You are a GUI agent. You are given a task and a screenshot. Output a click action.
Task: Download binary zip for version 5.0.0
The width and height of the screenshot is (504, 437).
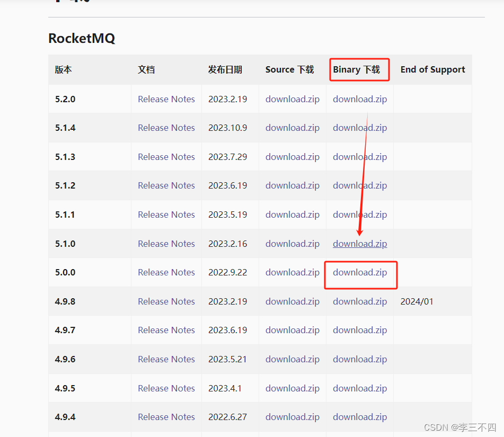pos(360,272)
